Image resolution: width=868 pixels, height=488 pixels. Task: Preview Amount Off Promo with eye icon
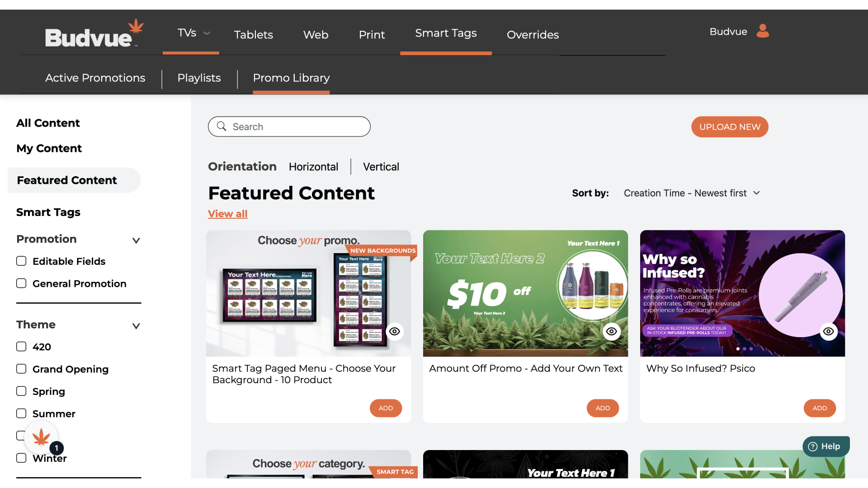(x=612, y=332)
